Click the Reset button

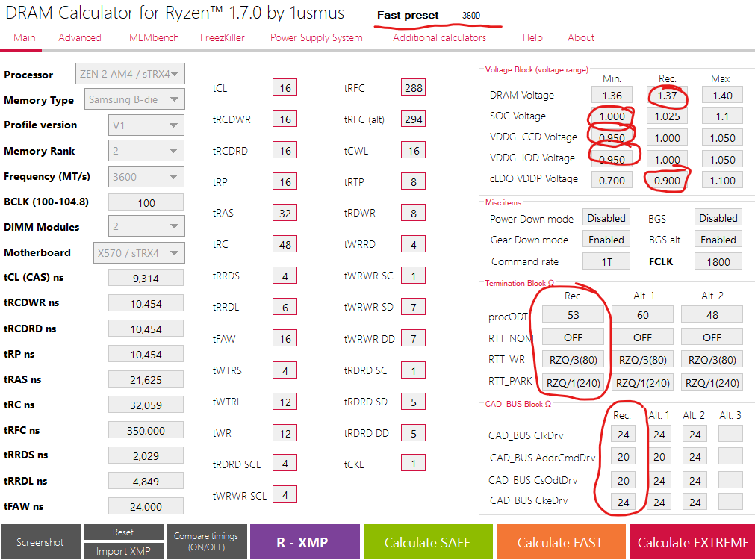(x=124, y=532)
